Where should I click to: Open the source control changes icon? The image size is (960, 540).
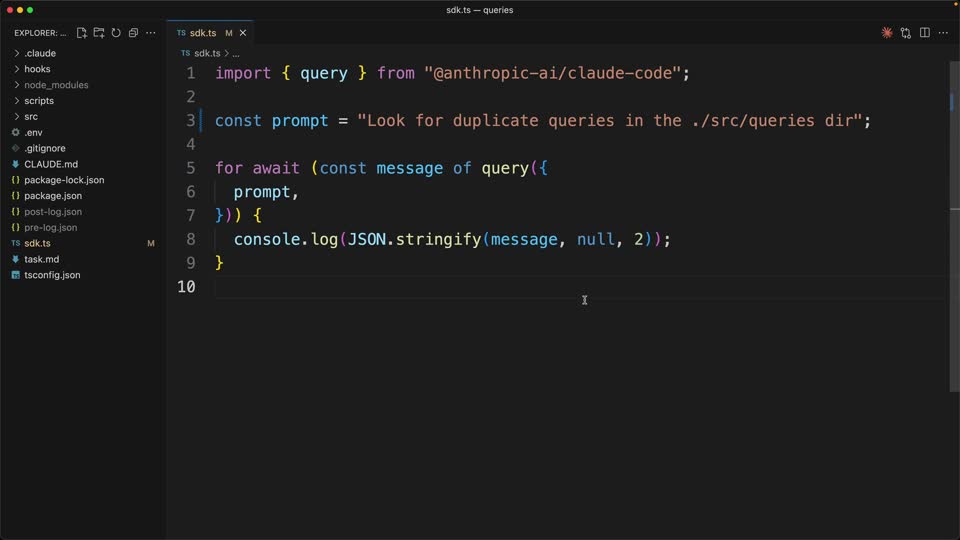pyautogui.click(x=906, y=33)
